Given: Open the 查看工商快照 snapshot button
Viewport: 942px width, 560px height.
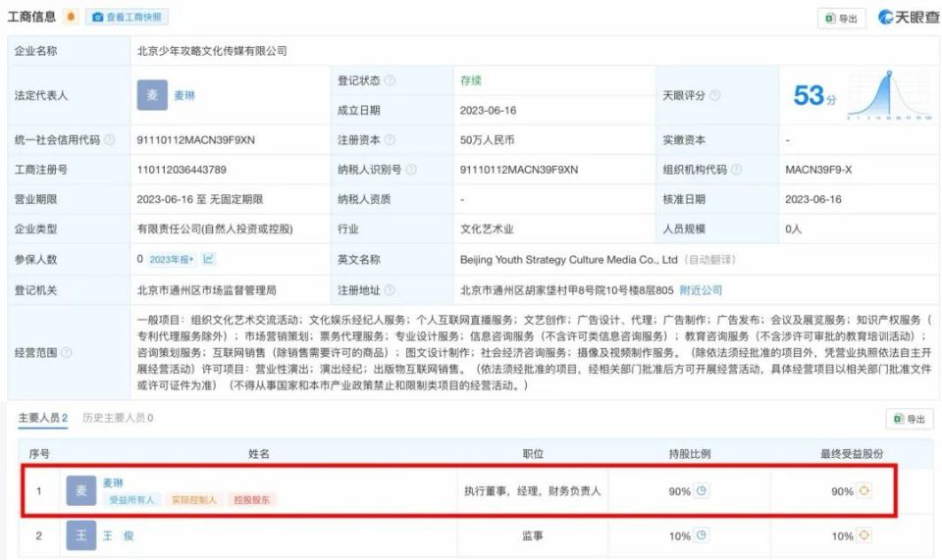Looking at the screenshot, I should pyautogui.click(x=127, y=17).
